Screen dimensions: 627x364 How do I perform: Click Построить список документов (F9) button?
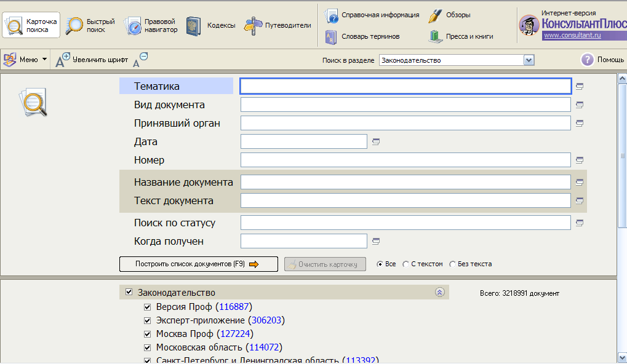[198, 264]
